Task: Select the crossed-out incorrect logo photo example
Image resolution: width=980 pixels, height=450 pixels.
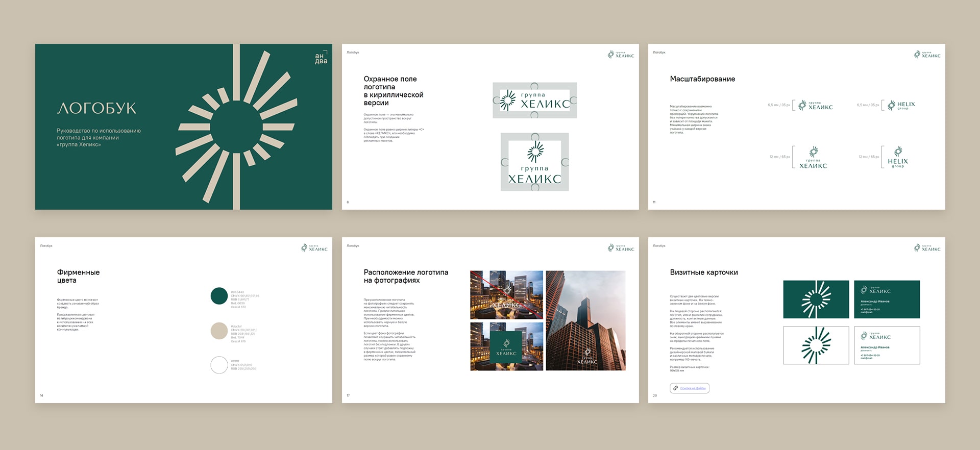Action: click(506, 295)
